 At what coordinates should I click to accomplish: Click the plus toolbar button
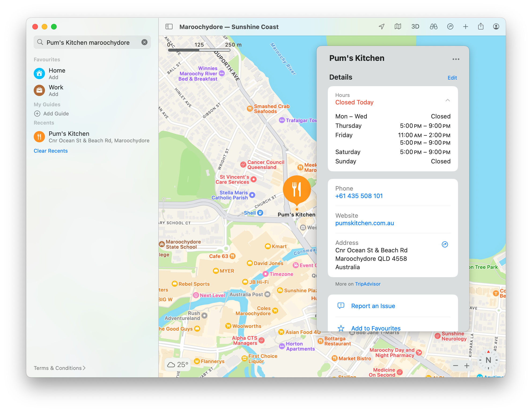click(x=465, y=26)
